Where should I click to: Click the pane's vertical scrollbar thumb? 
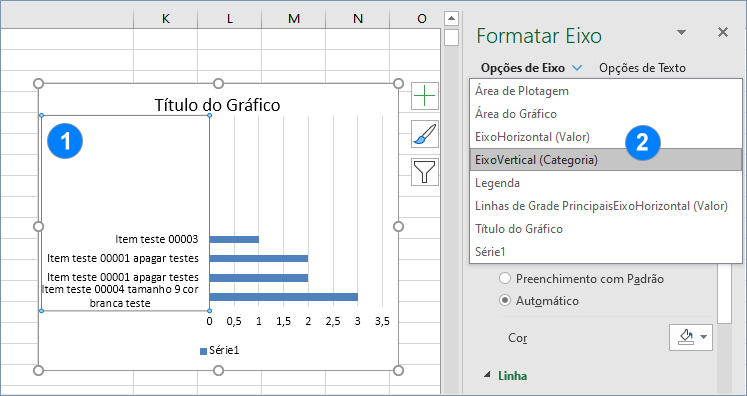tap(724, 293)
